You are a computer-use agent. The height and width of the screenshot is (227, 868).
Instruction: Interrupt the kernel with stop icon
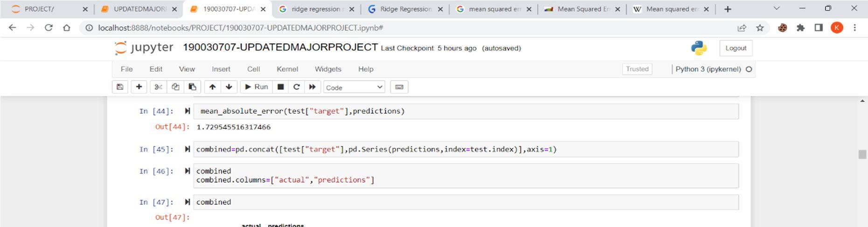pyautogui.click(x=280, y=87)
